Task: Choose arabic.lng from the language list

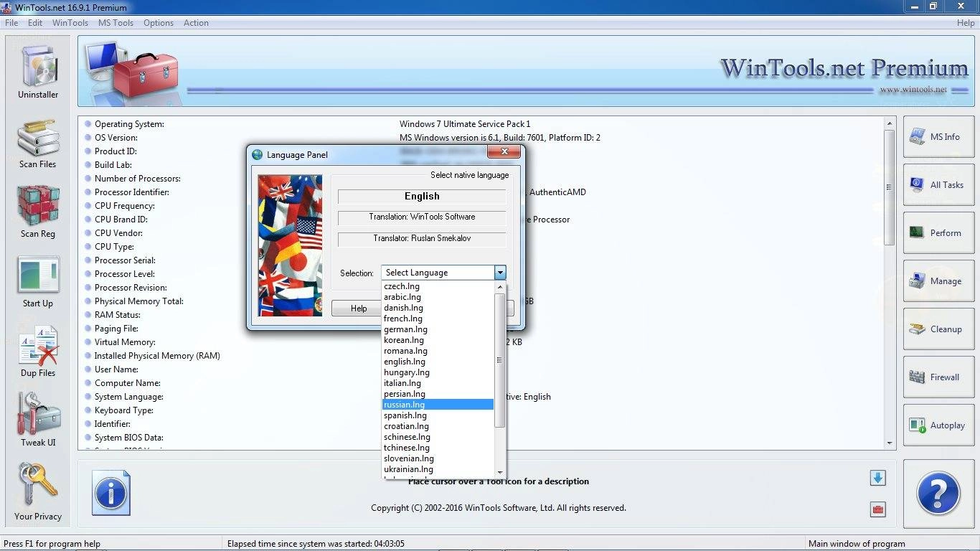Action: (438, 297)
